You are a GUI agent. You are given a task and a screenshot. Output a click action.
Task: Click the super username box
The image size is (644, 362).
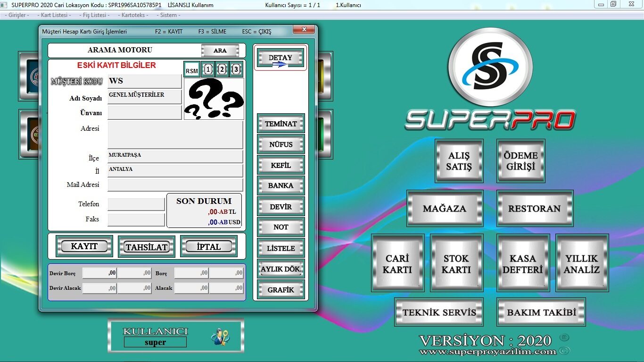155,342
